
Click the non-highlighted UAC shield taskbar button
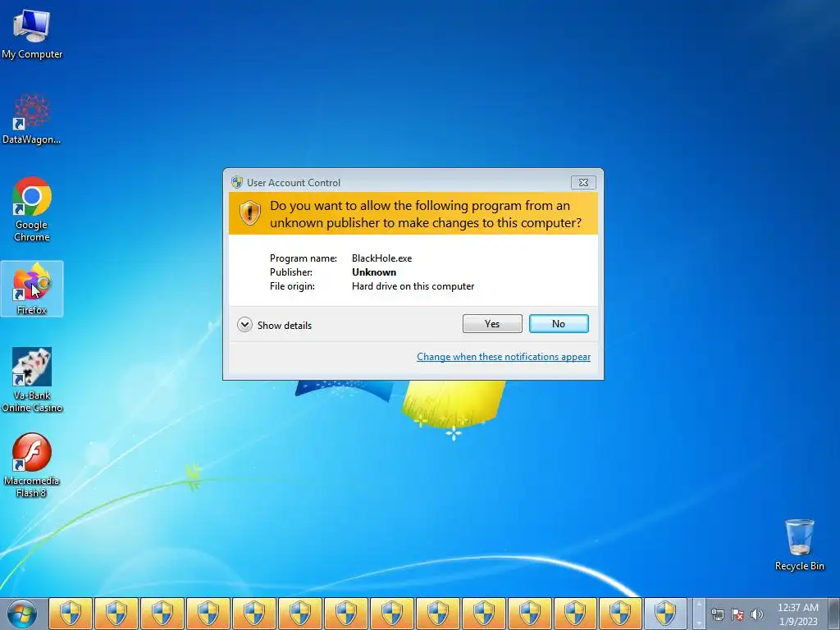665,614
